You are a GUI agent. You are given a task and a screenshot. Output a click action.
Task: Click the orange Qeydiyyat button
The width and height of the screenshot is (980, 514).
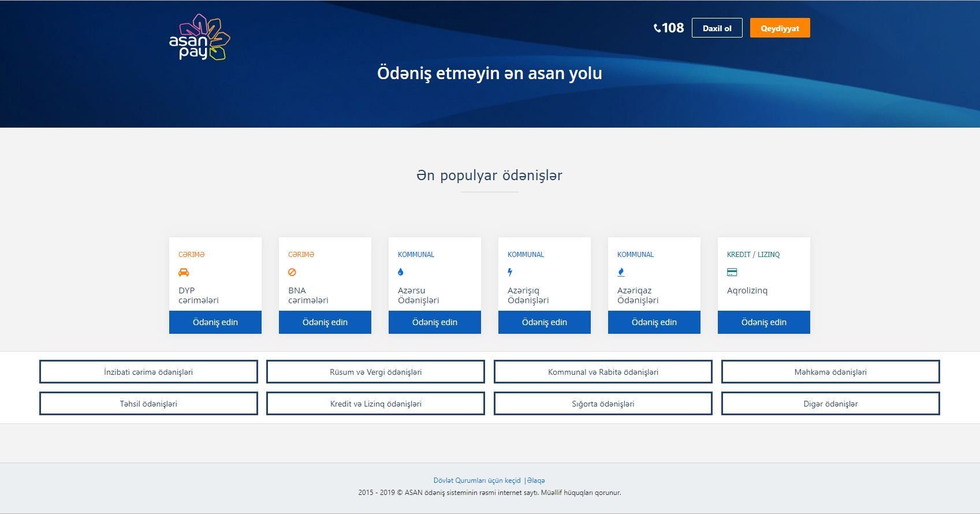click(x=780, y=28)
